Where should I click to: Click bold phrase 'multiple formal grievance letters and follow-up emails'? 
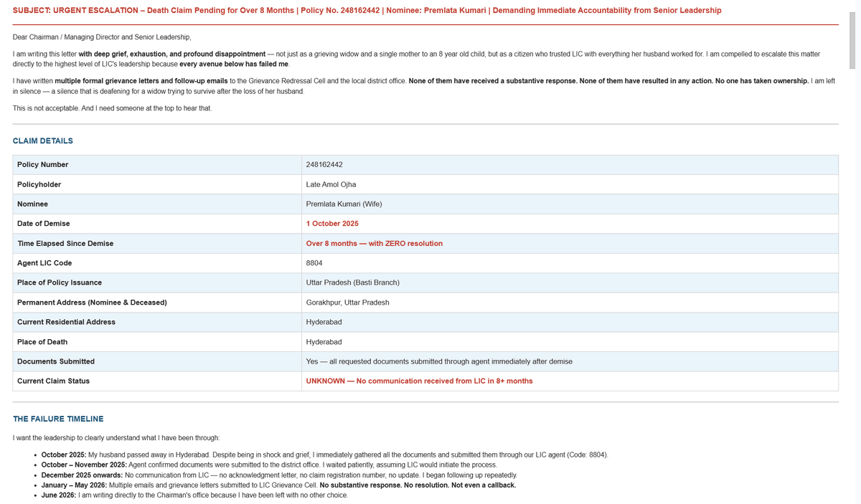pos(141,82)
